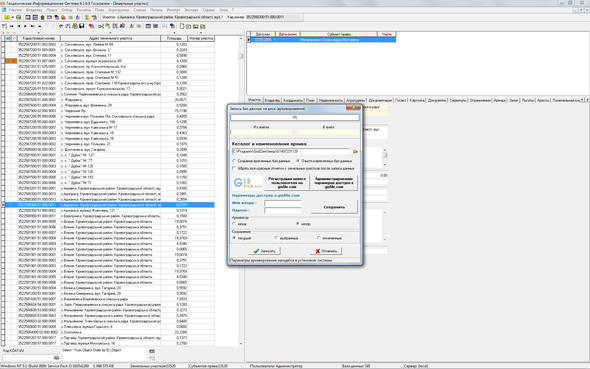Click the small icon beside КОАТУУ code field
This screenshot has width=590, height=369.
click(x=56, y=357)
